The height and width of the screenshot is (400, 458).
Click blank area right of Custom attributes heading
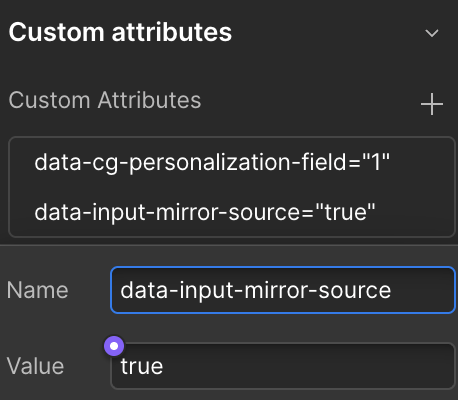(x=327, y=32)
